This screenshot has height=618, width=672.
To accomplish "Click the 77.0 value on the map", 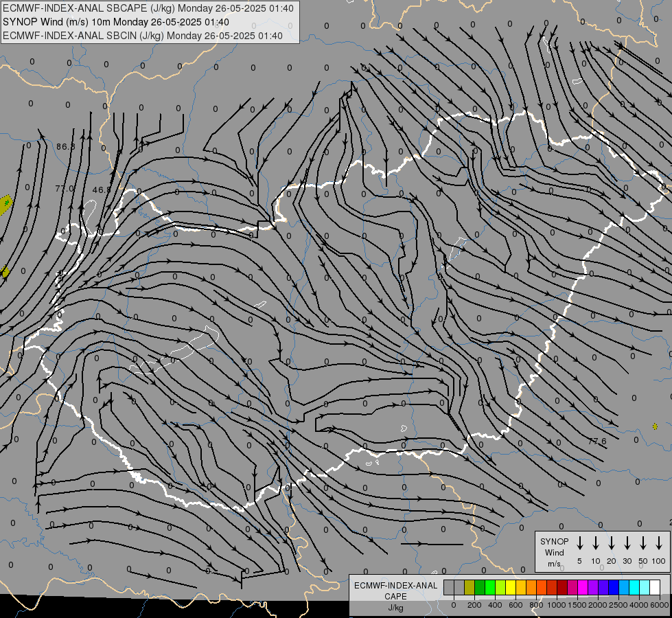I will coord(65,188).
